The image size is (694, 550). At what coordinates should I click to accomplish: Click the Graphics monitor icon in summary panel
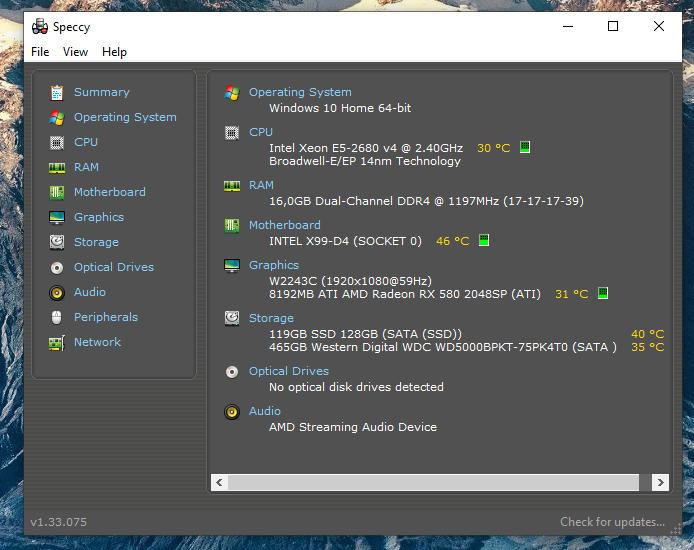coord(232,265)
